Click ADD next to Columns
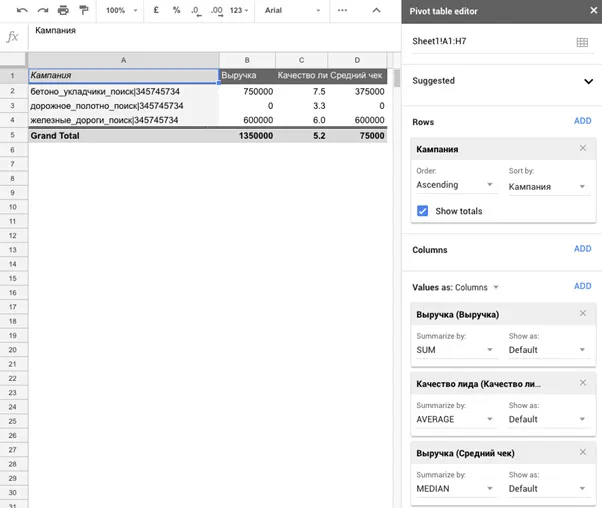602x508 pixels. (582, 249)
